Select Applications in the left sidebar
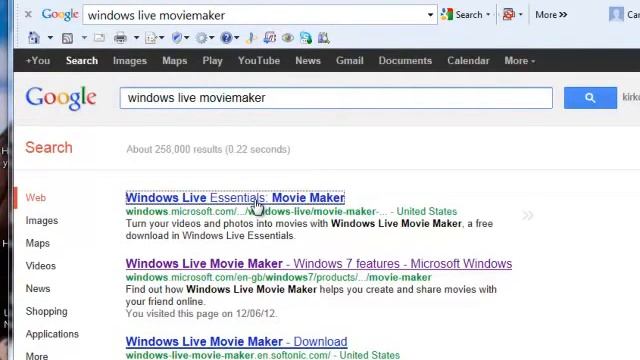The image size is (640, 360). click(52, 334)
